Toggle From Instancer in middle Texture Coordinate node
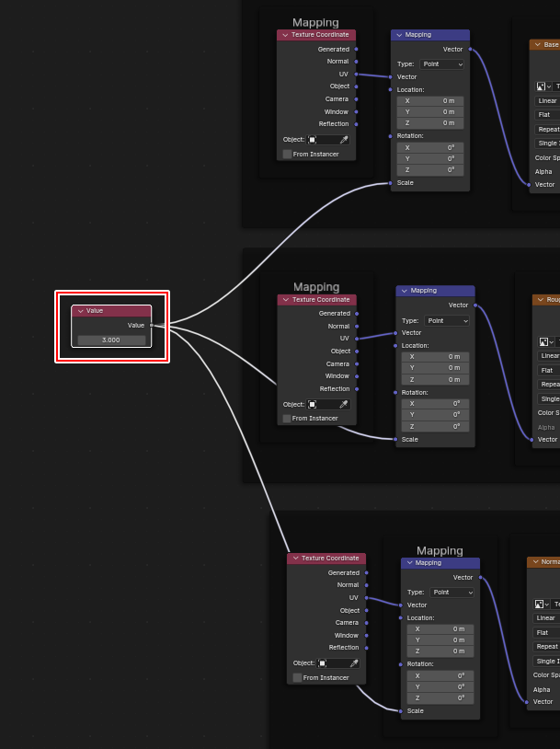The image size is (560, 749). (x=288, y=418)
